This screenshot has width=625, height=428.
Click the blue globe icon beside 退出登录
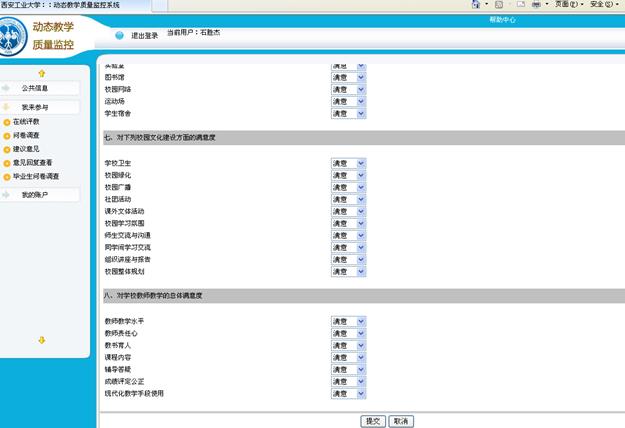coord(119,35)
